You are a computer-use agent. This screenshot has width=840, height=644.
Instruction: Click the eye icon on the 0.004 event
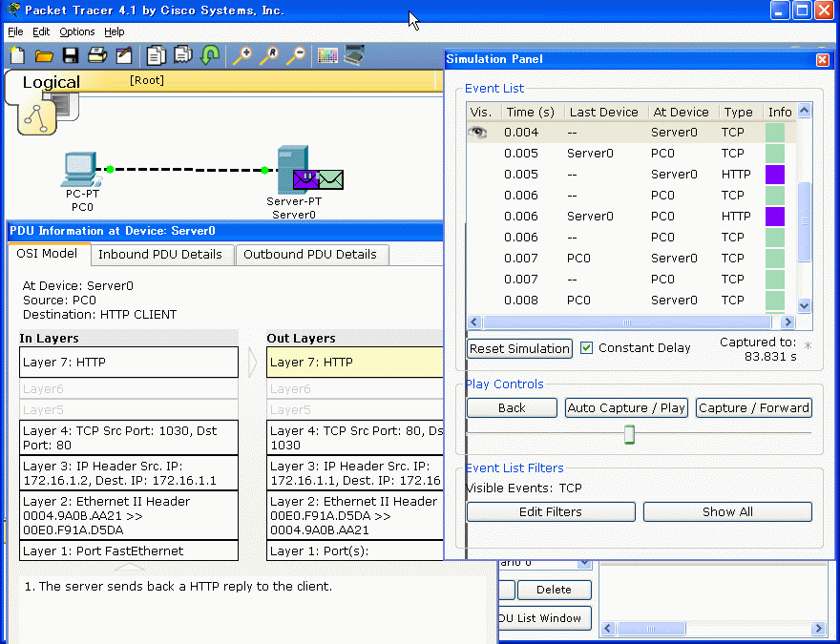pyautogui.click(x=477, y=133)
